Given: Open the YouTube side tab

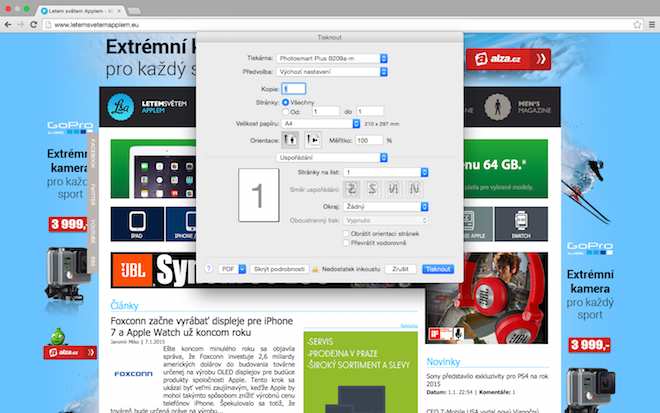Looking at the screenshot, I should [93, 231].
